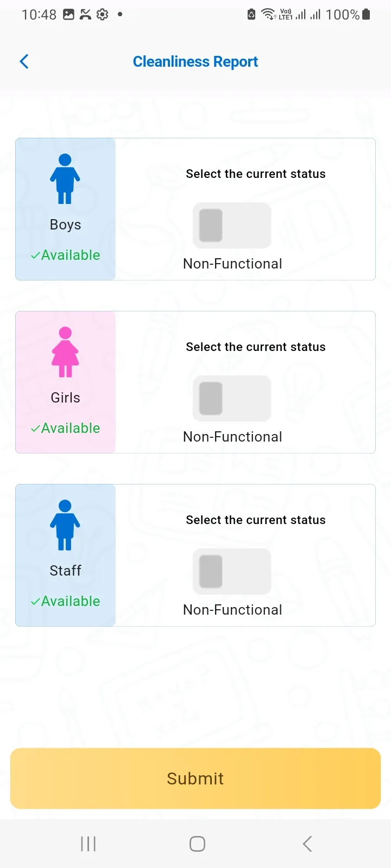The height and width of the screenshot is (868, 391).
Task: Tap the Non-Functional label in the Boys card
Action: click(x=232, y=264)
